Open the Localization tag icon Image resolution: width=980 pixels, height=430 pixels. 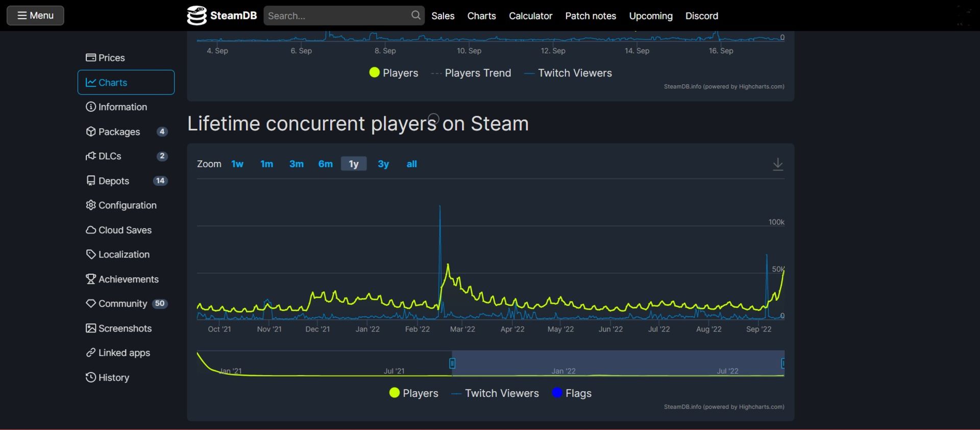click(91, 254)
